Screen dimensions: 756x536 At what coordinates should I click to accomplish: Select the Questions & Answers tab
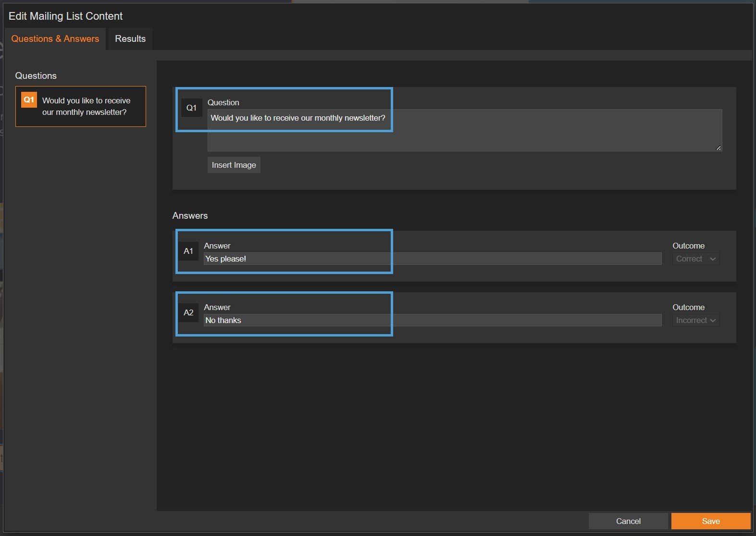(x=55, y=39)
